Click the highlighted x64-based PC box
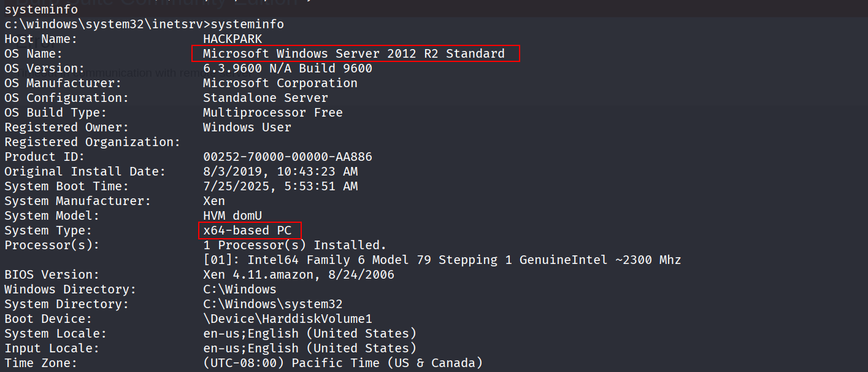Screen dimensions: 868x372 pyautogui.click(x=250, y=230)
